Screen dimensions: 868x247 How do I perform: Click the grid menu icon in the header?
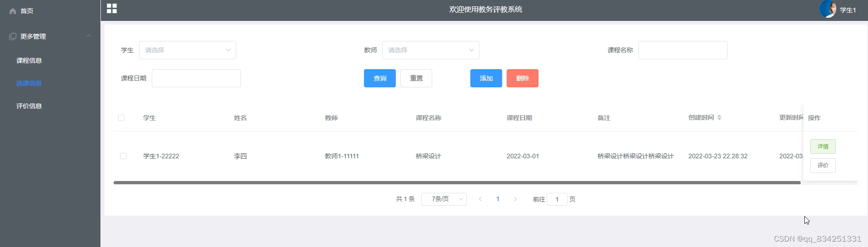(x=112, y=9)
